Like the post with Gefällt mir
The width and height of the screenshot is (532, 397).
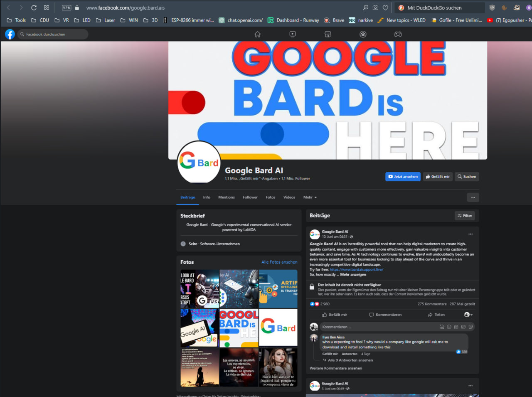click(335, 315)
